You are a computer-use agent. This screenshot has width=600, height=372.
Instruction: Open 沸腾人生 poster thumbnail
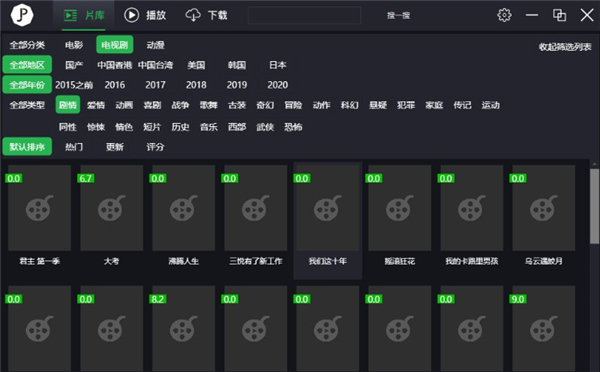pos(183,208)
